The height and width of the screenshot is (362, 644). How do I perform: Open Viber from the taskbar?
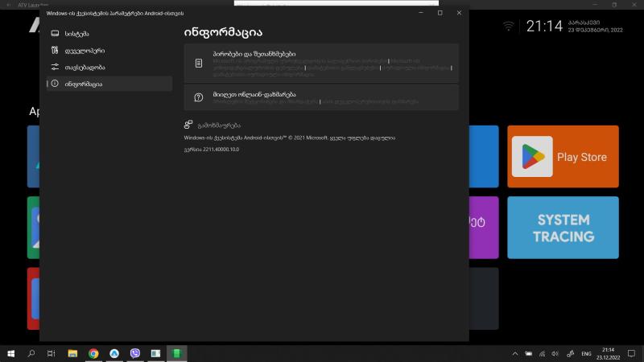pos(134,353)
